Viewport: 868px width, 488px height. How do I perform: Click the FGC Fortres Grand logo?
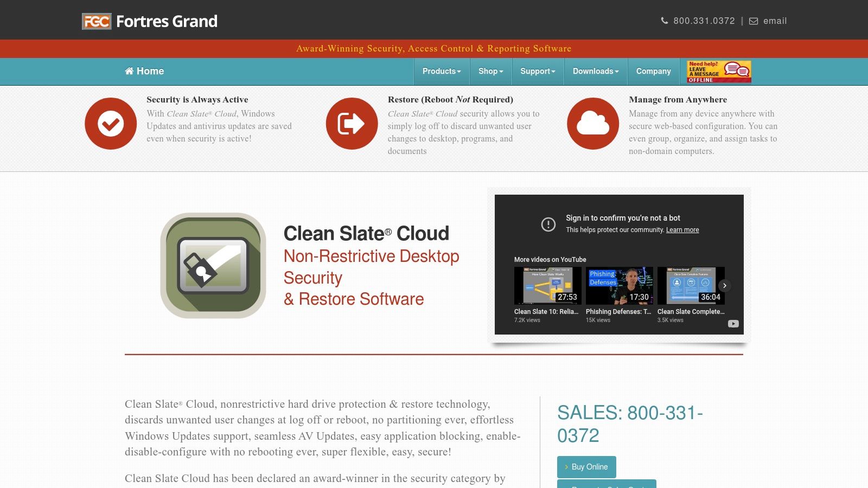[x=150, y=21]
